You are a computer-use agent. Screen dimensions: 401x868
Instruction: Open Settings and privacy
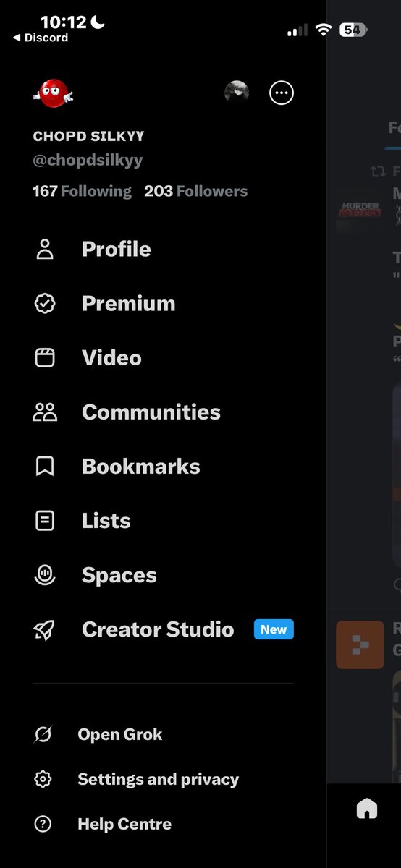click(158, 780)
